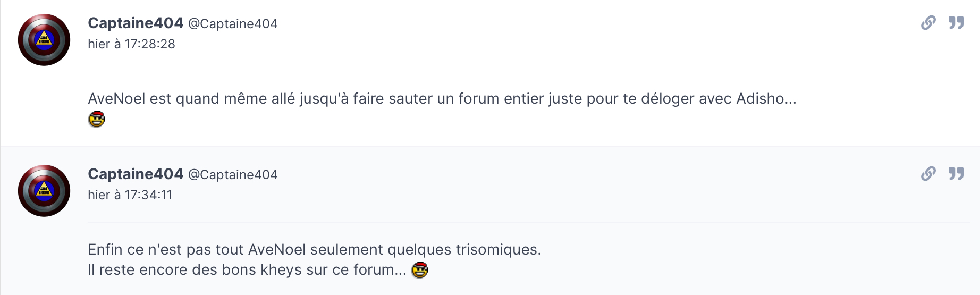Open Captaine404's avatar on the first post
This screenshot has height=295, width=980.
[x=44, y=40]
